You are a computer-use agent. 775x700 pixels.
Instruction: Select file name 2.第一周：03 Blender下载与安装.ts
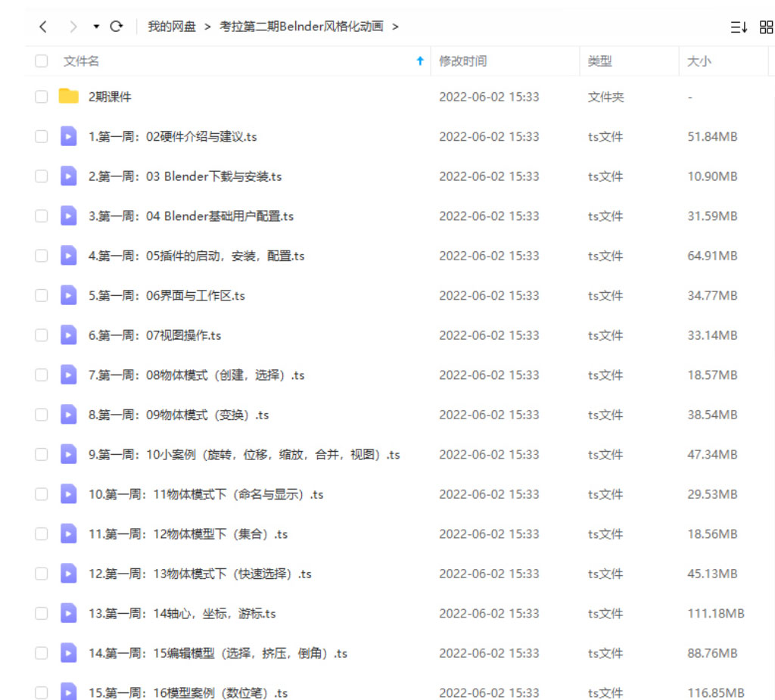[x=185, y=176]
